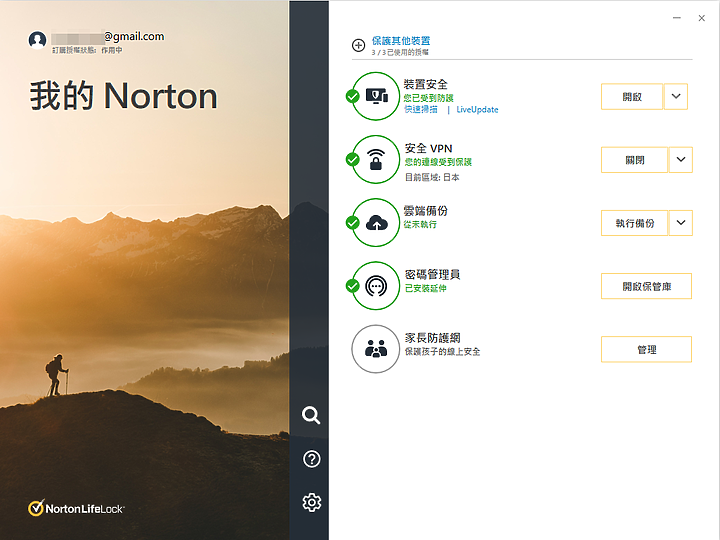The width and height of the screenshot is (720, 540).
Task: Click the 裝置安全 heading
Action: [x=426, y=84]
